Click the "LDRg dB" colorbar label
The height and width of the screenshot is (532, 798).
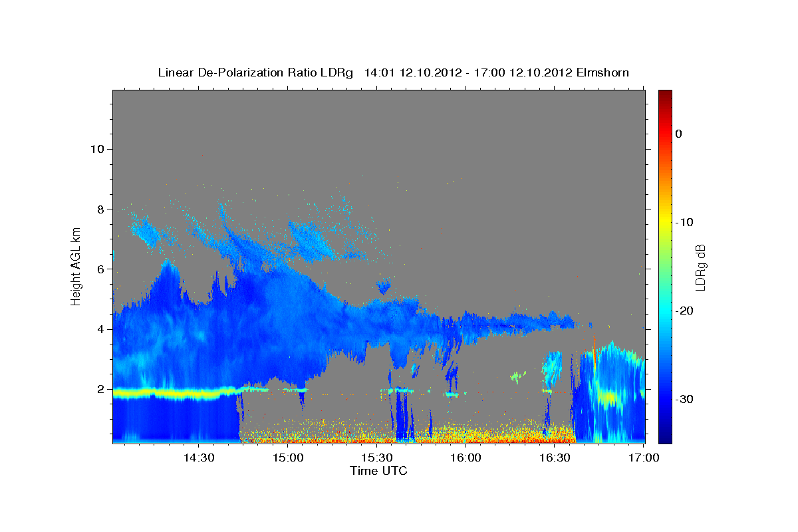(x=700, y=267)
